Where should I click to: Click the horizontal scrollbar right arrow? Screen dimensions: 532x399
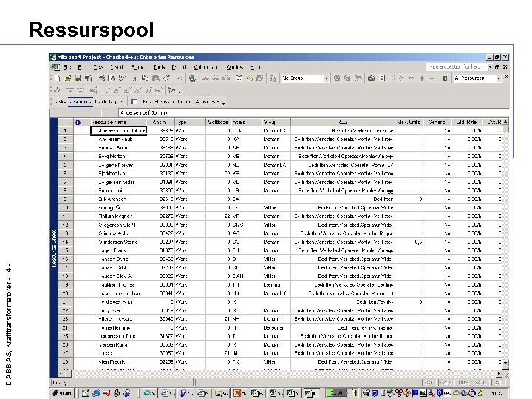pyautogui.click(x=499, y=374)
